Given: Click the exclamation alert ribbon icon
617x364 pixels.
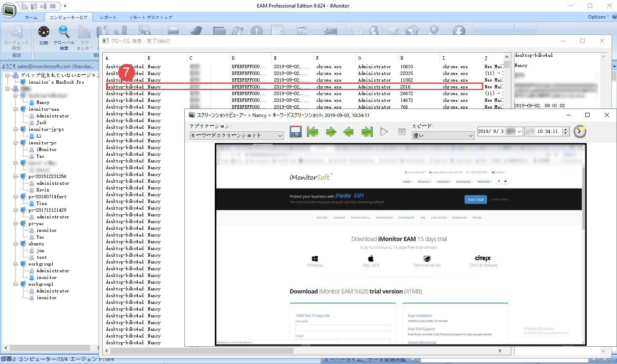Looking at the screenshot, I should [256, 30].
